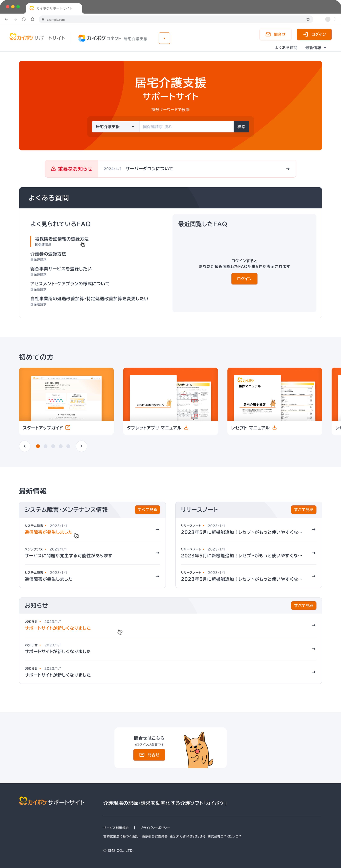Open FAQ 自社事業所の処遇改善加算 変更
The width and height of the screenshot is (341, 868).
[89, 298]
